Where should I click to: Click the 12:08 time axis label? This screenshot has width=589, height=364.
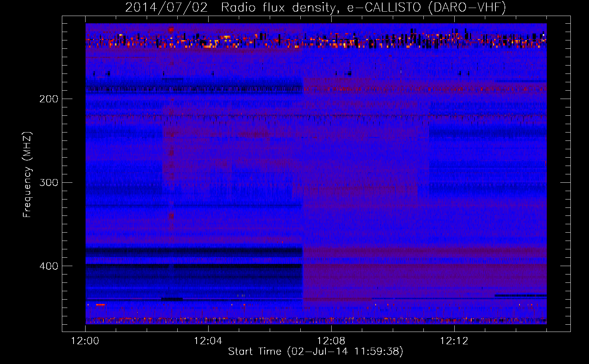click(x=331, y=341)
